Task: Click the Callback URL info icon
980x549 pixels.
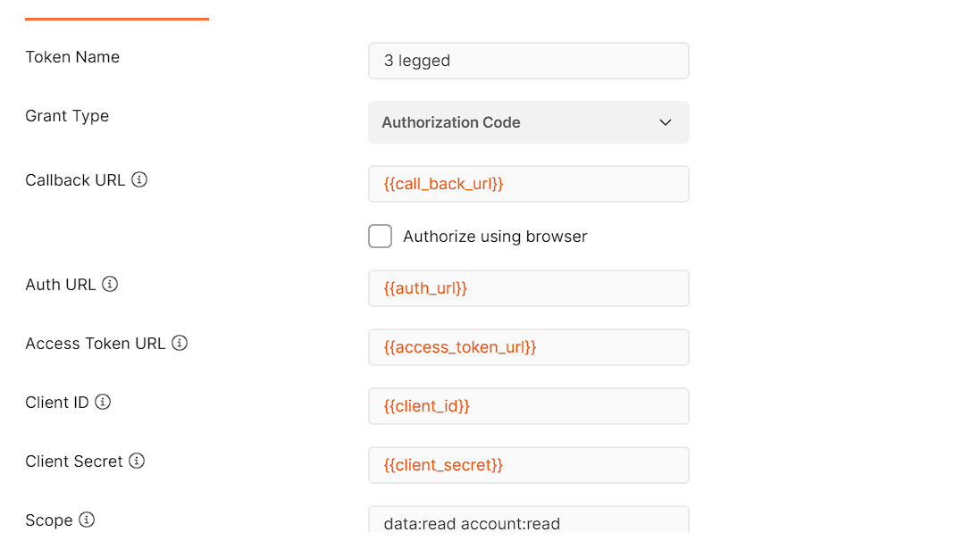Action: (139, 179)
